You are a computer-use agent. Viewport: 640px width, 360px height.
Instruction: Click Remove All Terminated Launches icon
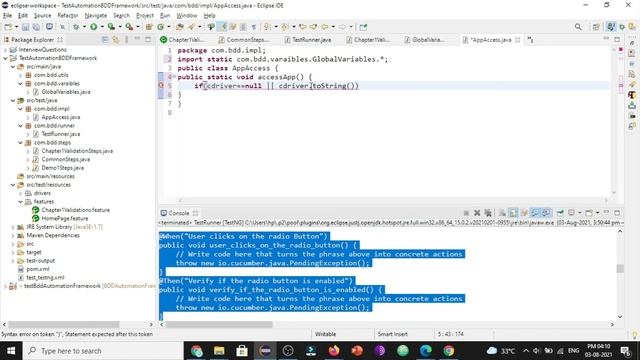coord(488,213)
